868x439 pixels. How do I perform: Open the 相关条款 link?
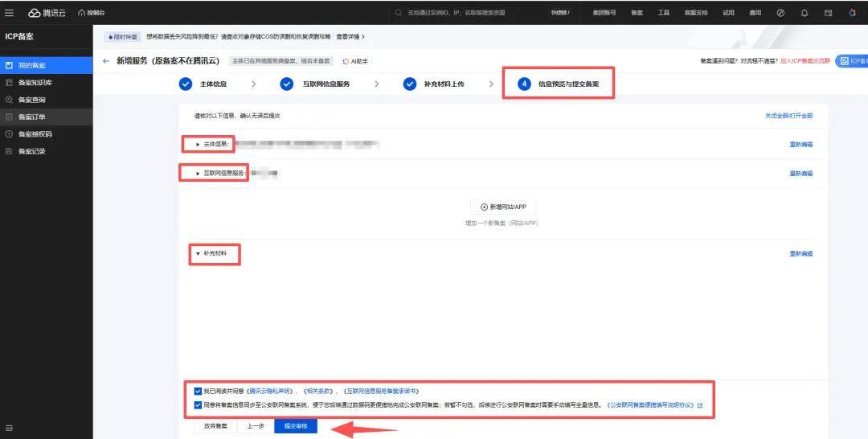click(317, 392)
